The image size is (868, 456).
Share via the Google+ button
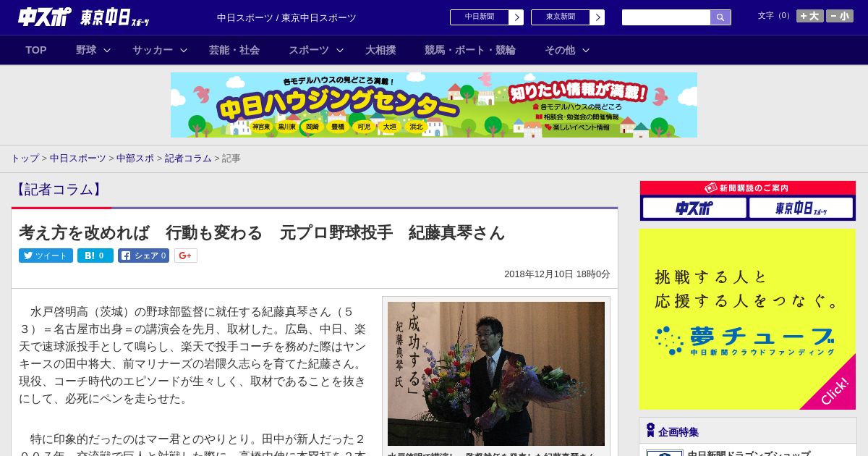click(x=186, y=256)
